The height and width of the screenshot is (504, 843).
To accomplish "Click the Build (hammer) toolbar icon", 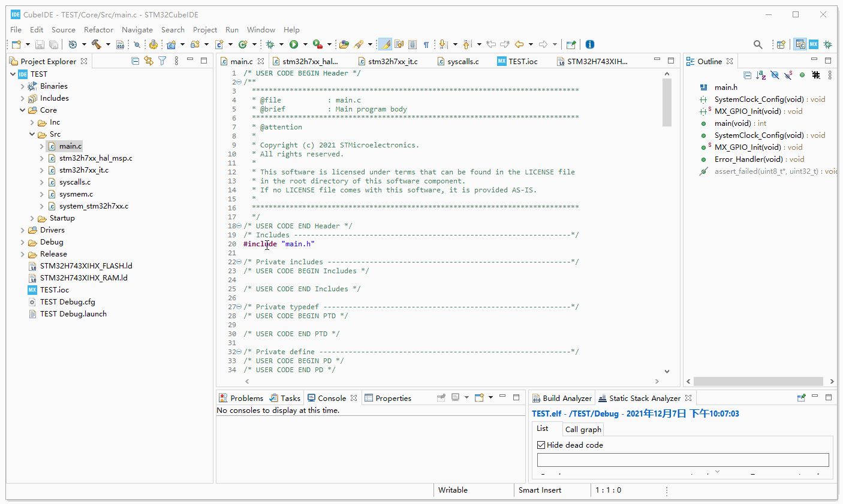I will (96, 44).
